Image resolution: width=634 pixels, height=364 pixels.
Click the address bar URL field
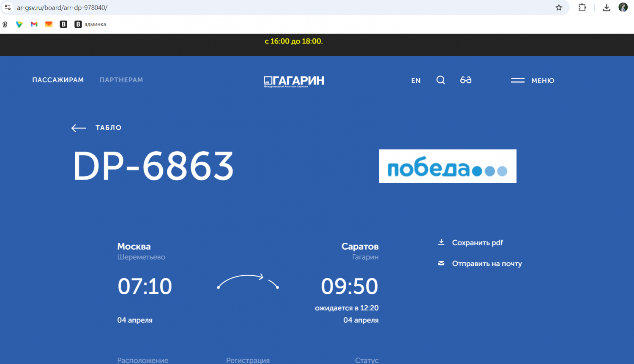[x=254, y=8]
